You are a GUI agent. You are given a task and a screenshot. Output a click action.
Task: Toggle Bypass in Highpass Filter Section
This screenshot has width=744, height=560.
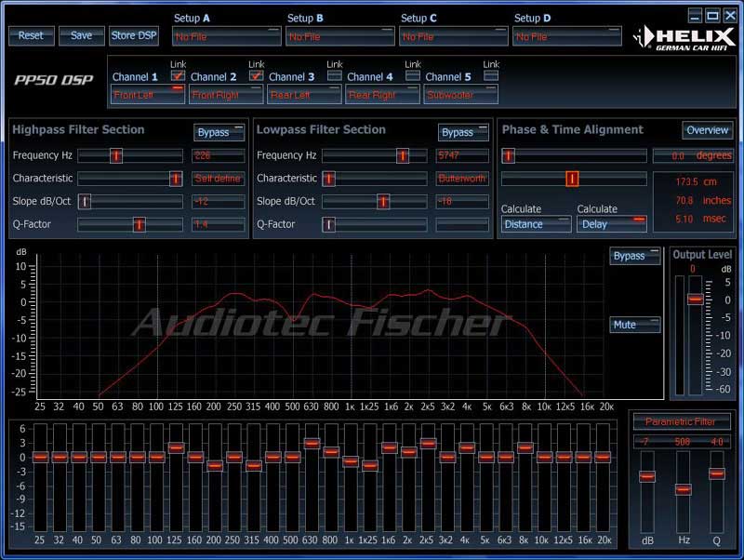pyautogui.click(x=219, y=132)
